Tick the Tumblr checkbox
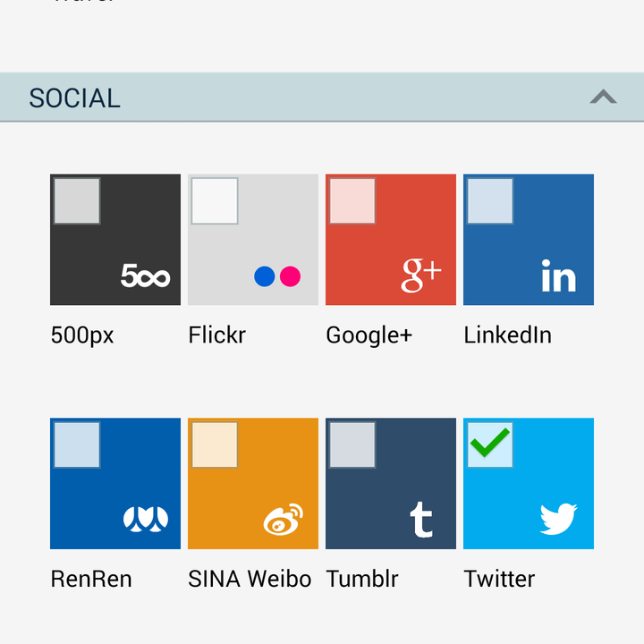This screenshot has height=644, width=644. coord(352,445)
